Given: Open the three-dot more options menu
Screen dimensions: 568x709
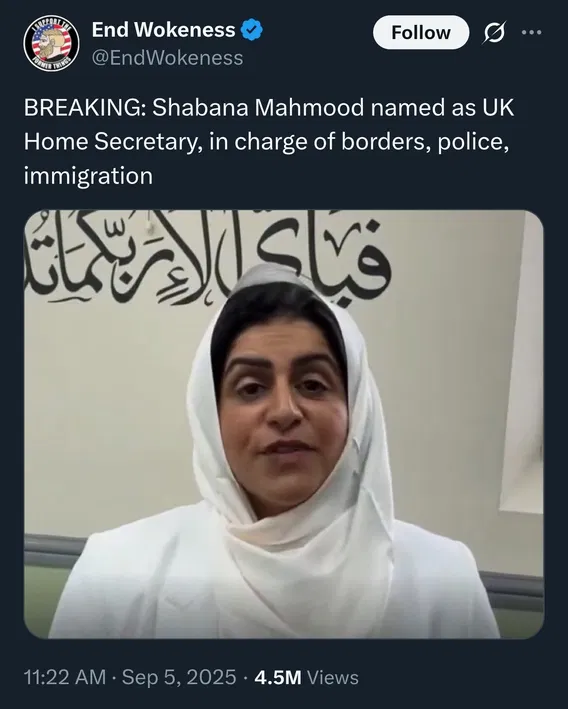Looking at the screenshot, I should tap(531, 33).
